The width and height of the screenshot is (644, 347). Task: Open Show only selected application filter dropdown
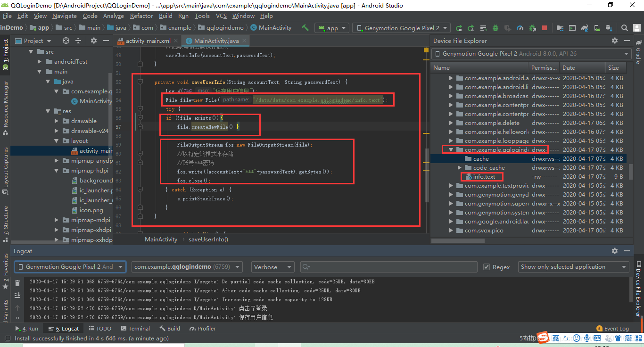[x=573, y=267]
